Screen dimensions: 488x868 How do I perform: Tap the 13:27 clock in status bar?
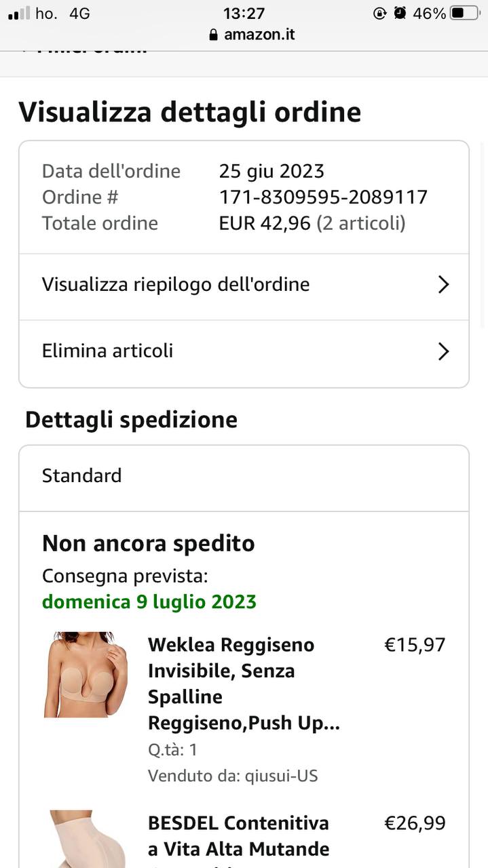244,13
